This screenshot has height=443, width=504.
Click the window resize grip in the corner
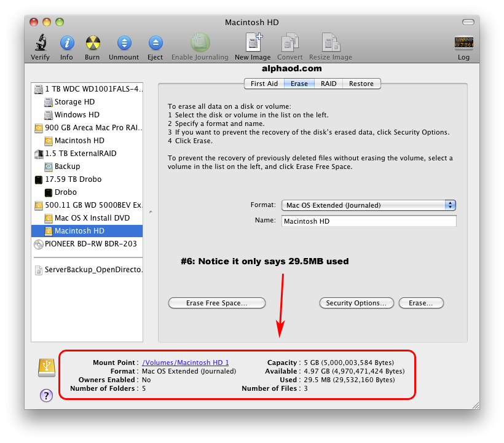coord(476,406)
